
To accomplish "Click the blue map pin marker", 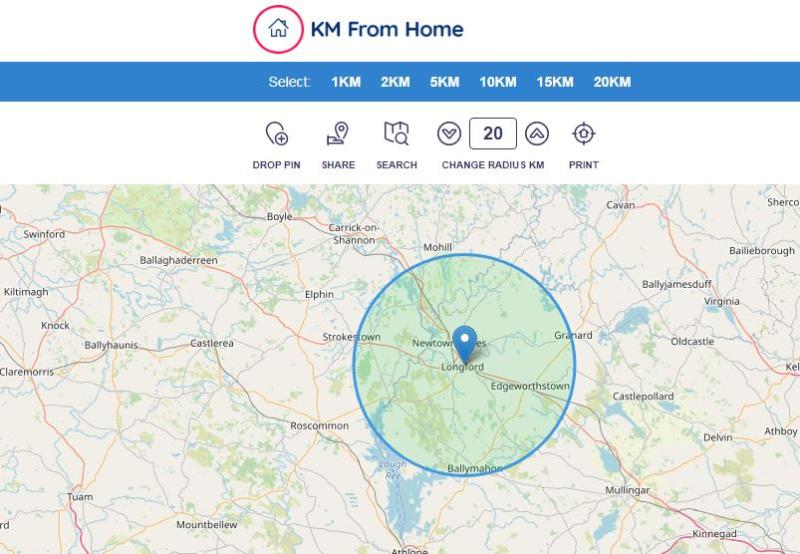I will 465,345.
